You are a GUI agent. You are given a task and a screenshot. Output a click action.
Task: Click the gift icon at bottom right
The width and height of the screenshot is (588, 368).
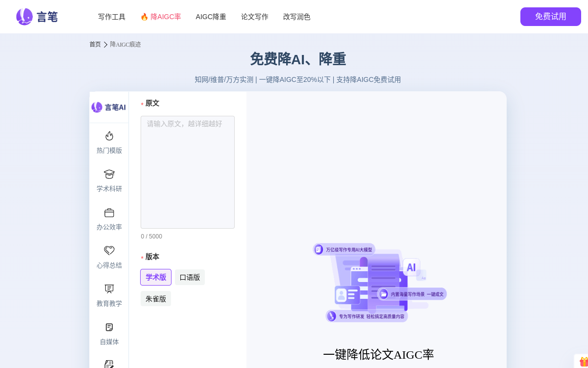[x=584, y=362]
